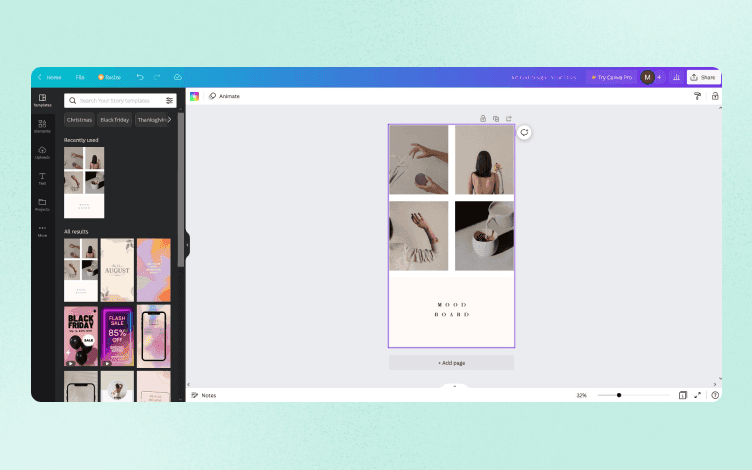
Task: Open the Resize option
Action: click(x=109, y=77)
